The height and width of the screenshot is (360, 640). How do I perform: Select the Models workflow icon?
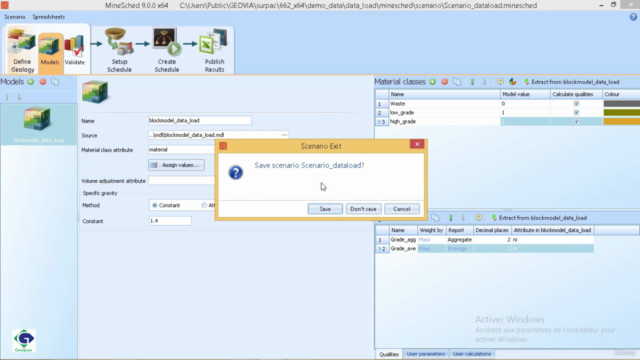coord(50,51)
